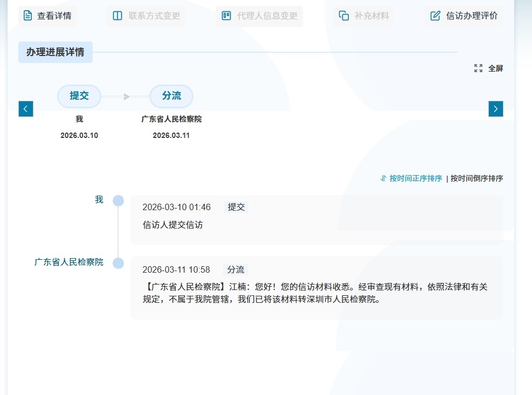The image size is (532, 395).
Task: Click the 联系方式变更 panel icon
Action: [118, 16]
